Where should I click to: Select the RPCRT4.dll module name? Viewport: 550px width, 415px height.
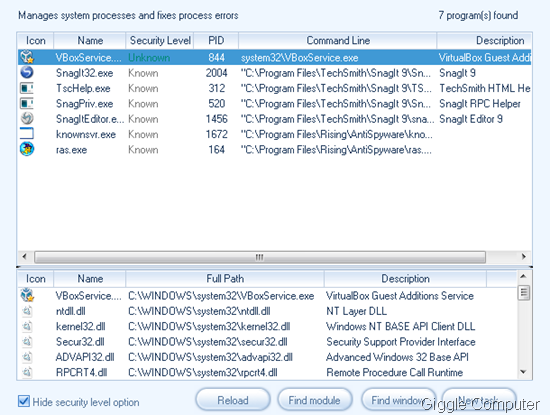(x=81, y=373)
